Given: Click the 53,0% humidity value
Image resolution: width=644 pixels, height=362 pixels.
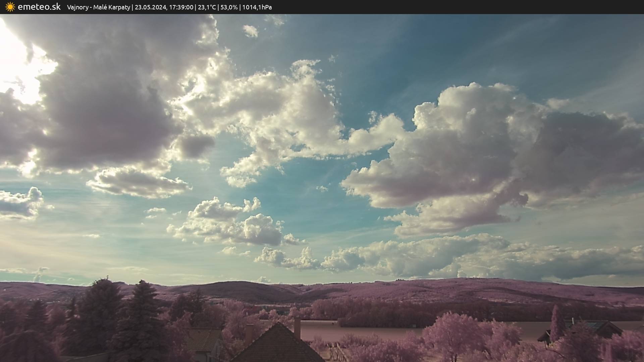Looking at the screenshot, I should pyautogui.click(x=229, y=7).
